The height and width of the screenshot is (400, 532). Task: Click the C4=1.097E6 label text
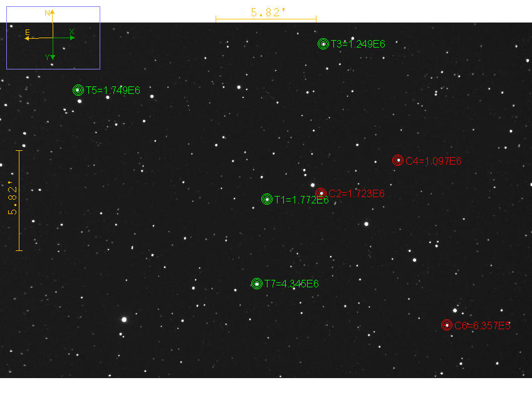(x=433, y=162)
